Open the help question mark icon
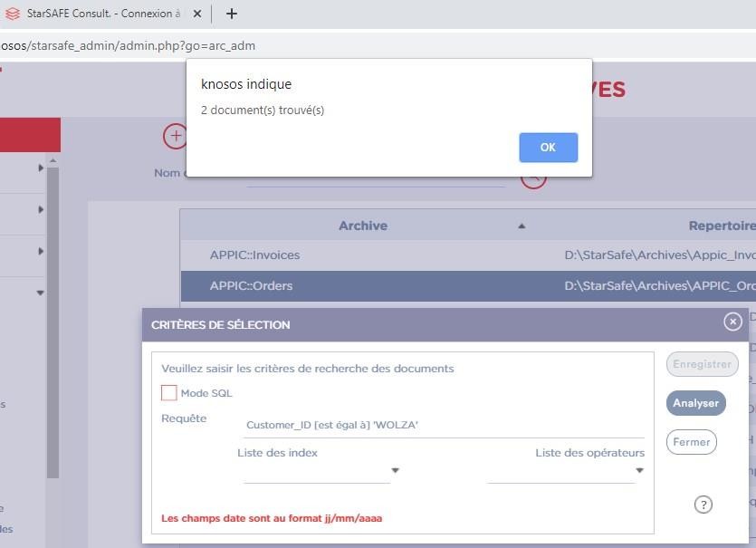The image size is (756, 548). coord(703,505)
